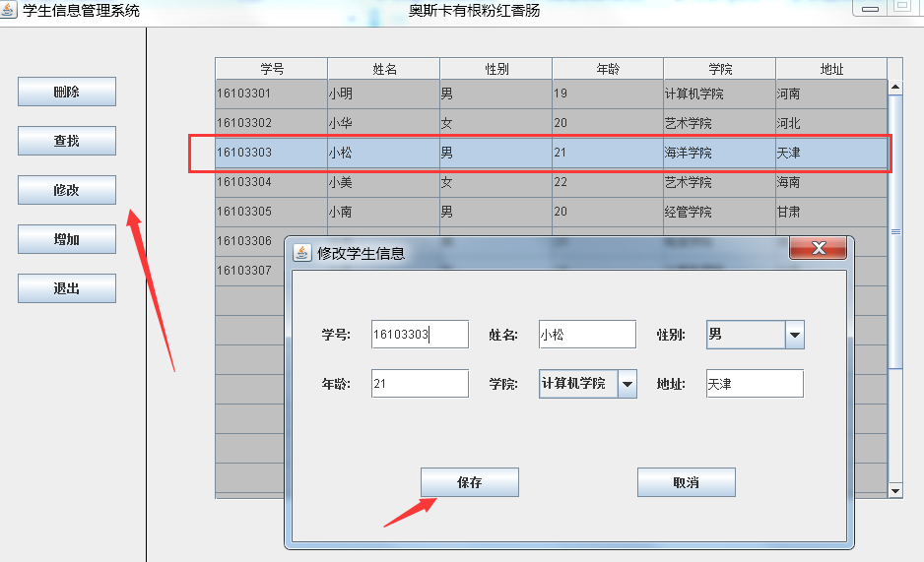Click the 姓名 column header
This screenshot has height=562, width=924.
click(383, 69)
